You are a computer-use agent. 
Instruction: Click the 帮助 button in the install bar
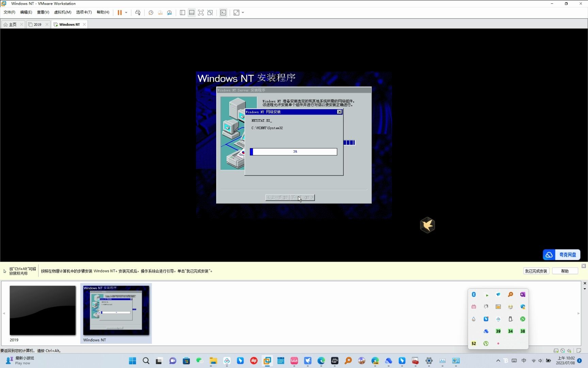tap(565, 271)
